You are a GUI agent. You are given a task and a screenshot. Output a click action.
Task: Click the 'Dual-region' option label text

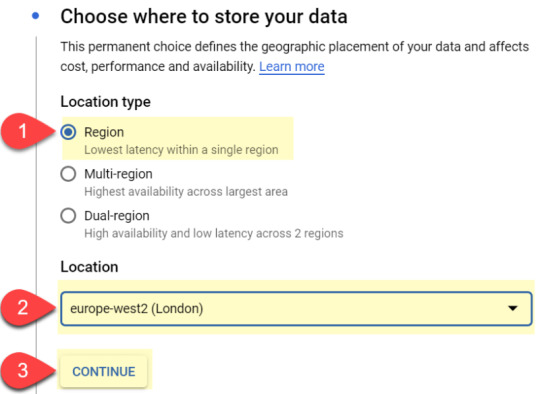(x=117, y=216)
